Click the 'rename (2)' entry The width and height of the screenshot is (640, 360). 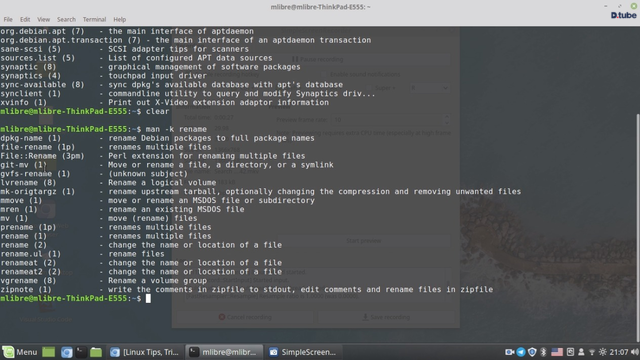(x=141, y=245)
